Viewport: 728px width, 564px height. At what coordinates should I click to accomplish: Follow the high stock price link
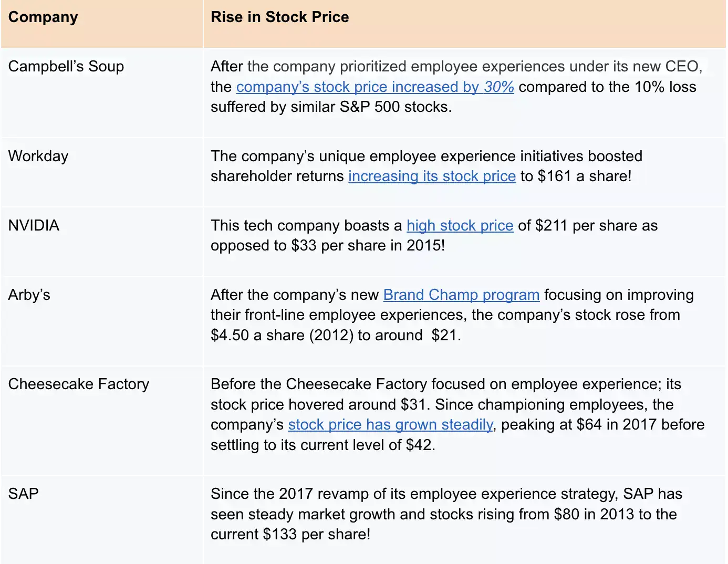coord(460,225)
